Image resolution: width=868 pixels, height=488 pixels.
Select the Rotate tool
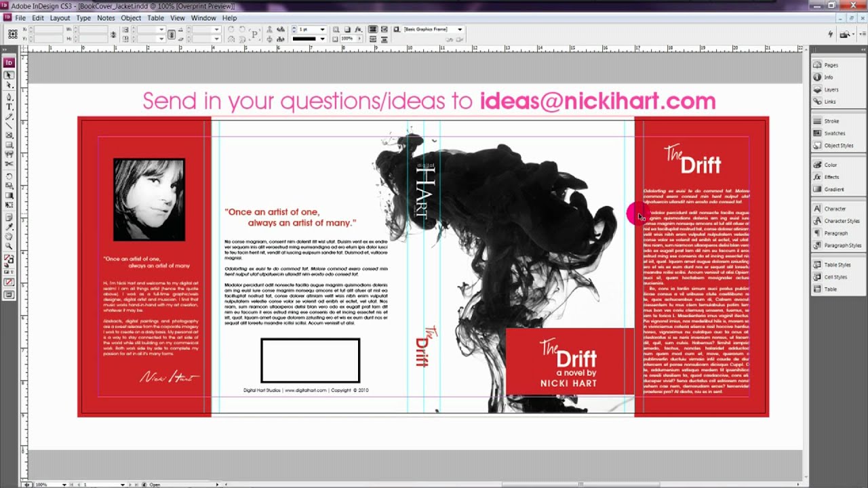pyautogui.click(x=9, y=176)
